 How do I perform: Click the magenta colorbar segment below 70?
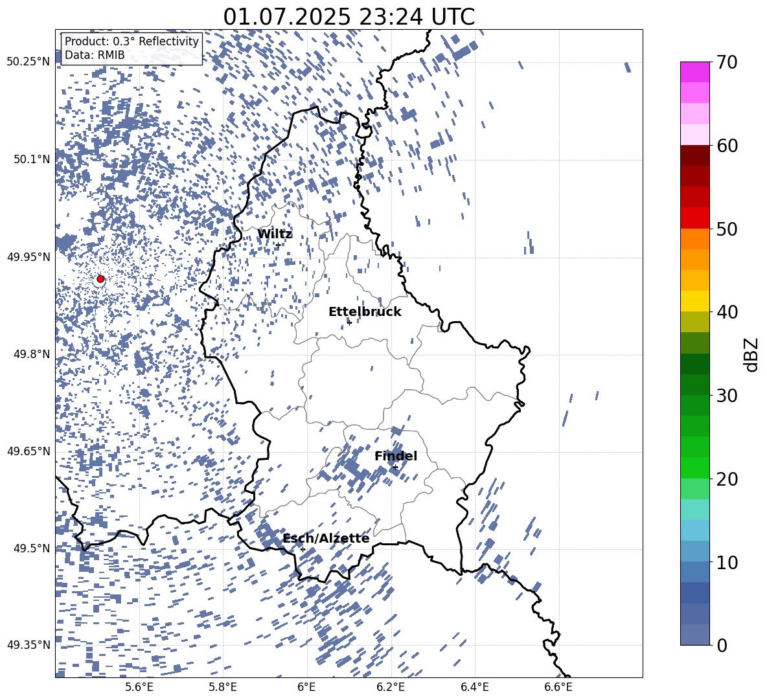[x=694, y=73]
